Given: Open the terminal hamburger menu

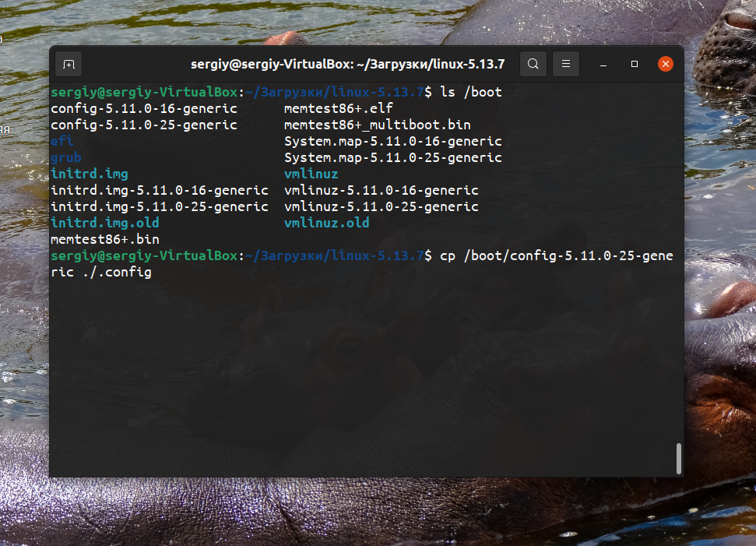Looking at the screenshot, I should click(565, 64).
